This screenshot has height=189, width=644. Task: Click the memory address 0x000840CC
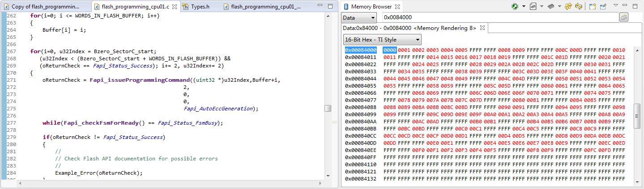(361, 136)
